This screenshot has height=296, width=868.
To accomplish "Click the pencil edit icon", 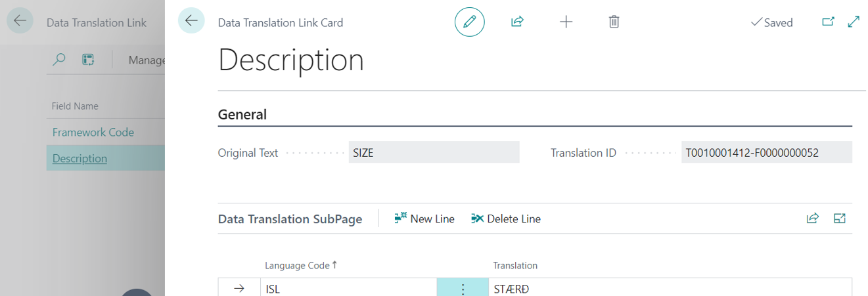I will click(x=469, y=22).
